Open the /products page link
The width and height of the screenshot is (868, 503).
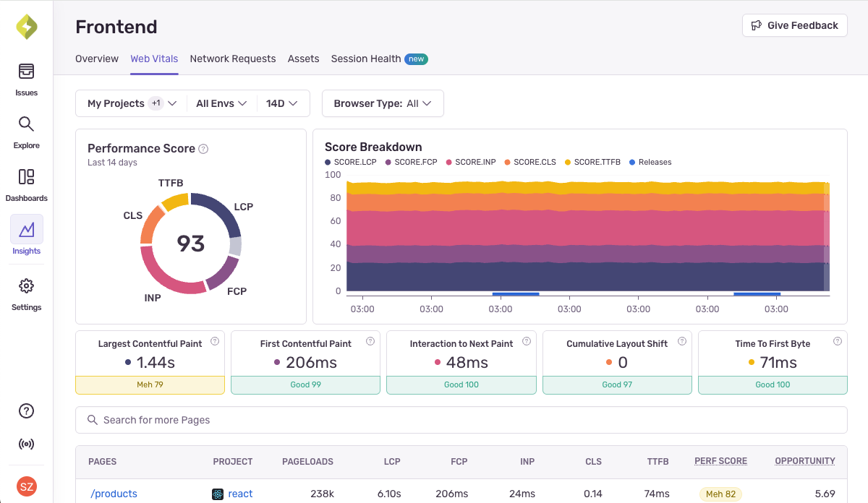click(x=114, y=494)
